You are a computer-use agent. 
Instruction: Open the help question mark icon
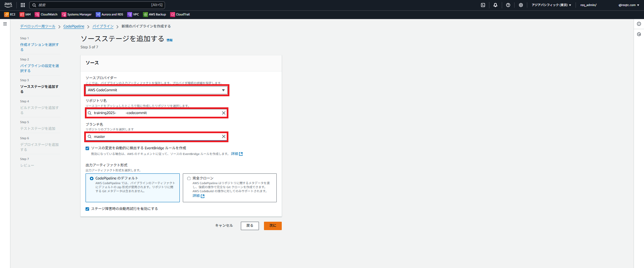(x=508, y=5)
